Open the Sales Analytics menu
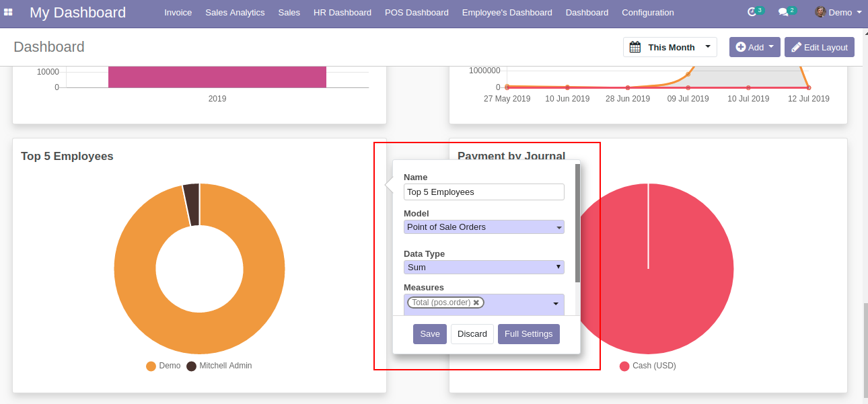 pos(234,12)
